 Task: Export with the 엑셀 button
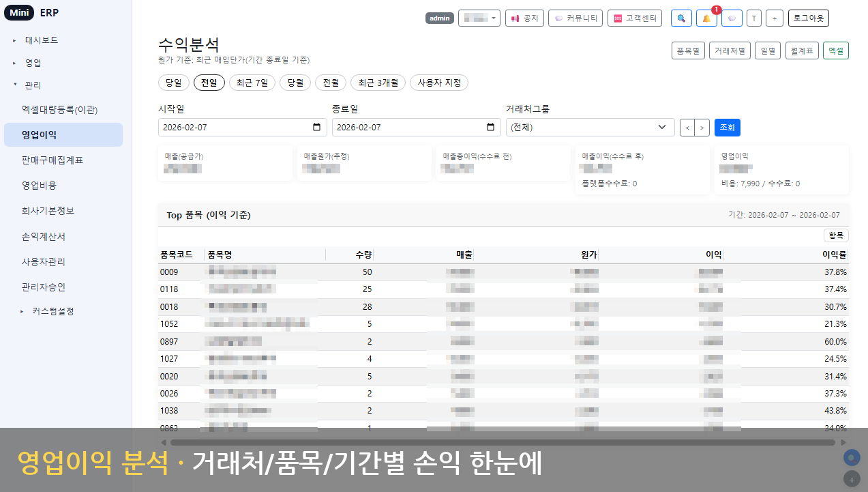tap(836, 51)
